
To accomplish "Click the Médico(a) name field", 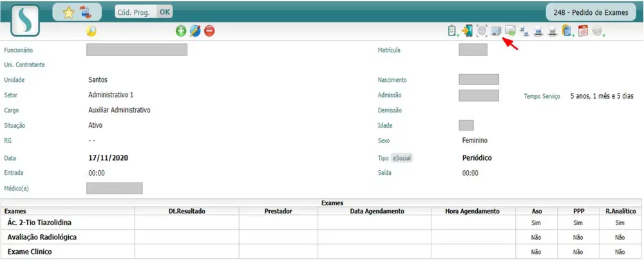I will coord(114,188).
